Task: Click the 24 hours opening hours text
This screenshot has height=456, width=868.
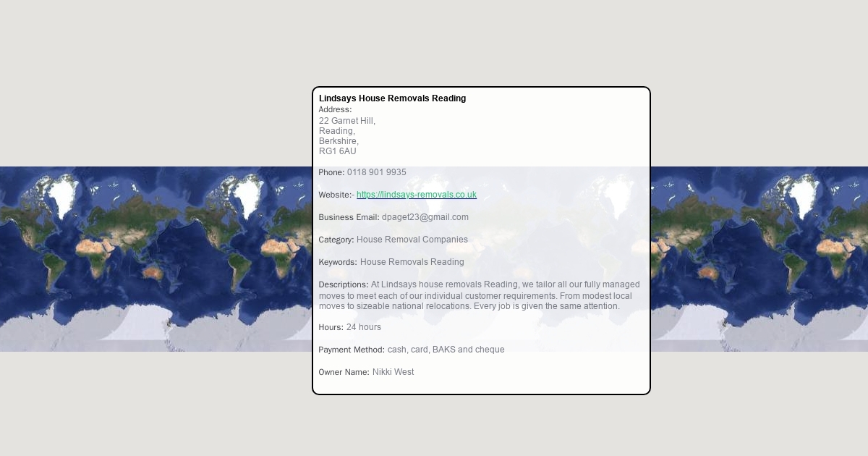Action: (363, 327)
